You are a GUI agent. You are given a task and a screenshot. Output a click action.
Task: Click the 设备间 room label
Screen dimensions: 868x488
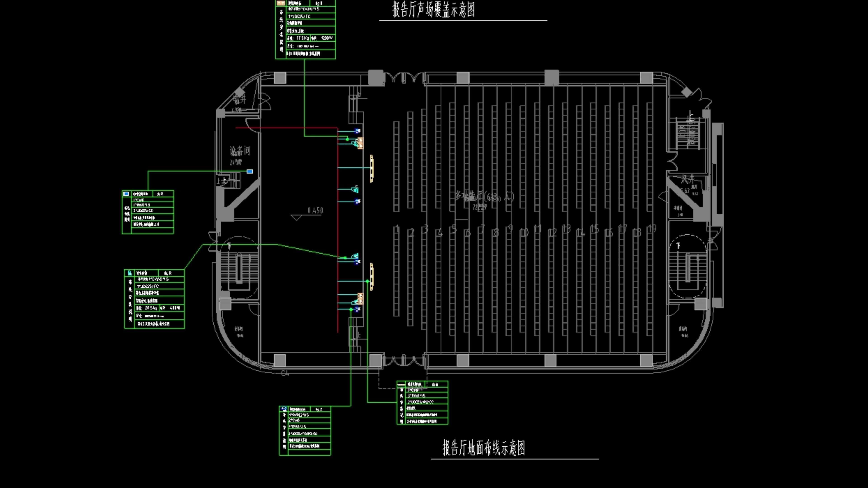240,150
